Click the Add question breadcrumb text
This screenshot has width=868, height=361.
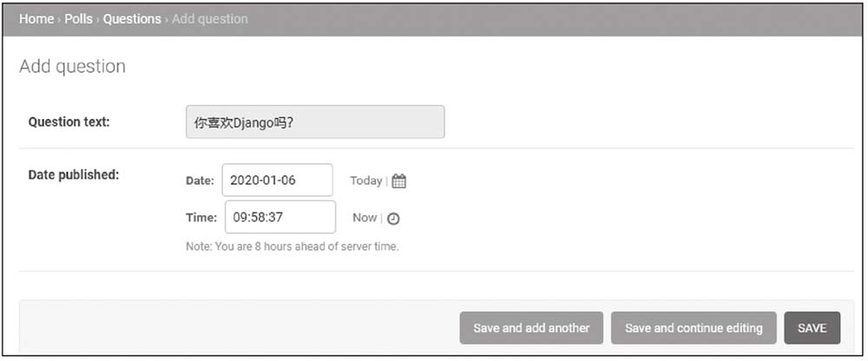(x=209, y=19)
